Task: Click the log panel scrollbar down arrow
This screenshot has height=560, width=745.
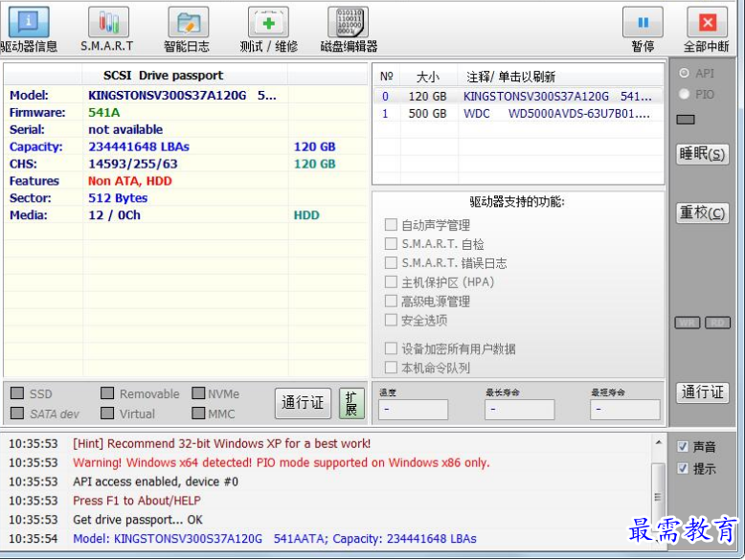Action: tap(658, 539)
